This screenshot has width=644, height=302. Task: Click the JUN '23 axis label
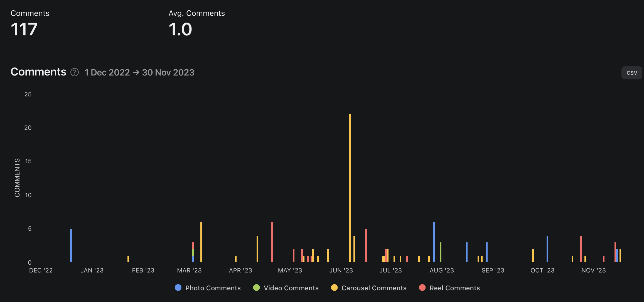click(341, 270)
